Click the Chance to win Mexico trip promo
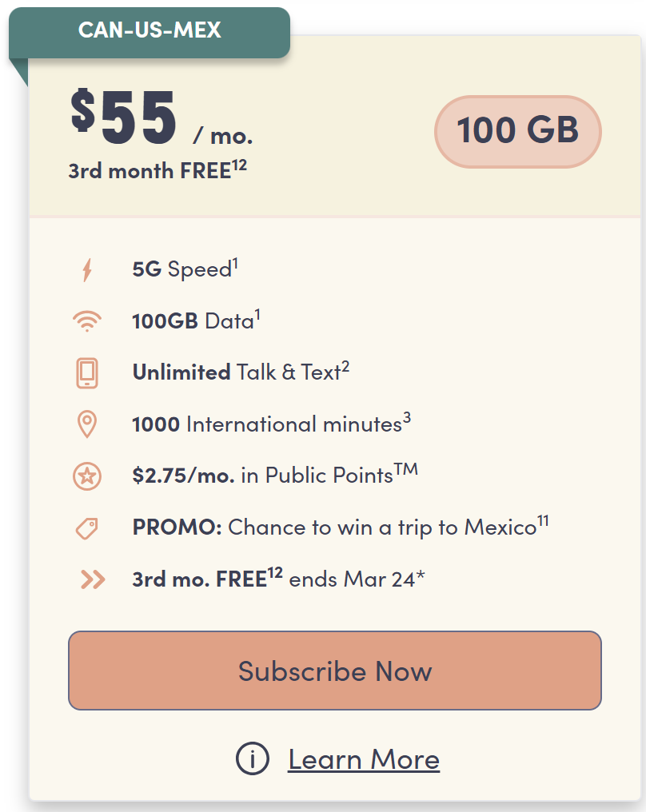The width and height of the screenshot is (646, 812). [340, 527]
